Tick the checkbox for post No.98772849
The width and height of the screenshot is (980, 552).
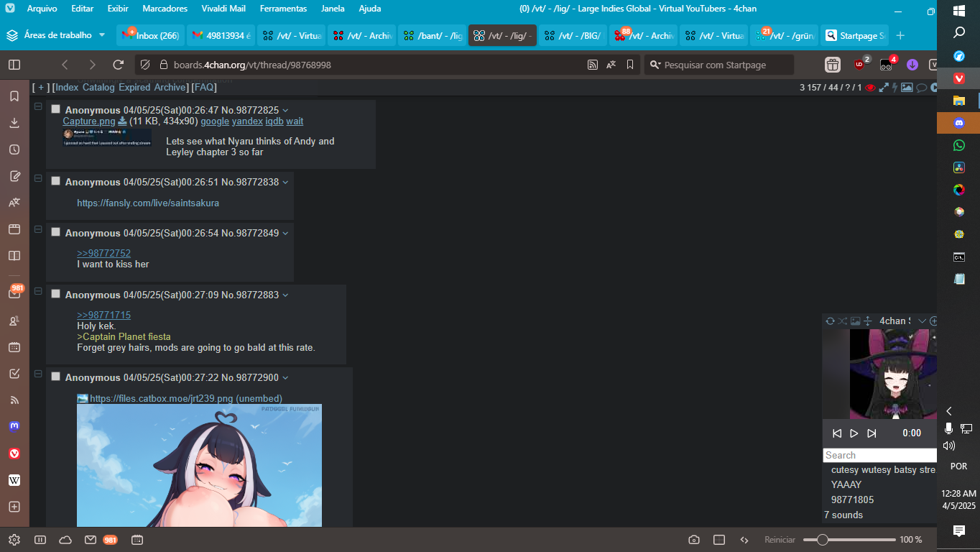[56, 232]
